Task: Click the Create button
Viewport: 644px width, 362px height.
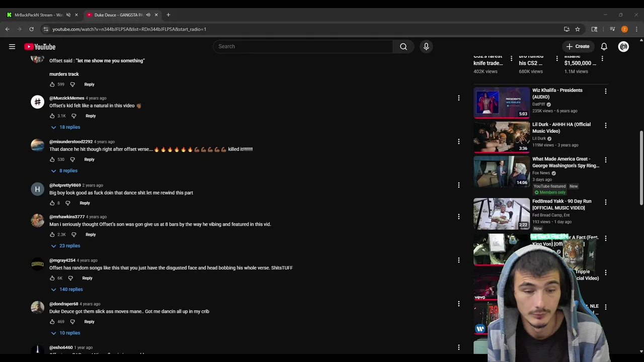Action: point(578,47)
